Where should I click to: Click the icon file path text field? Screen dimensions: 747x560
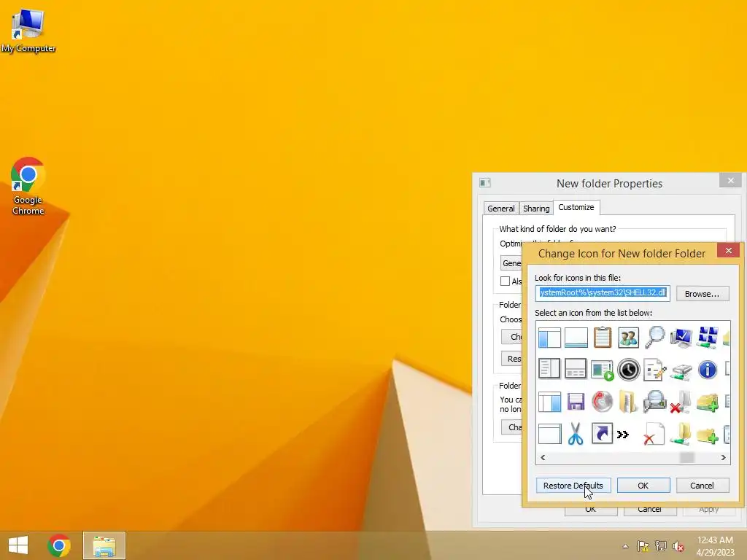pos(603,293)
